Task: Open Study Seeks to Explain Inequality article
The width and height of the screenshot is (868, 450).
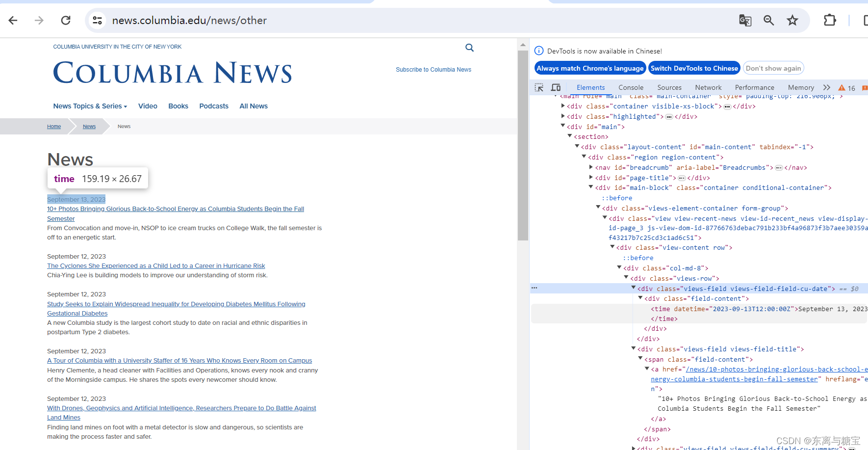Action: point(176,309)
